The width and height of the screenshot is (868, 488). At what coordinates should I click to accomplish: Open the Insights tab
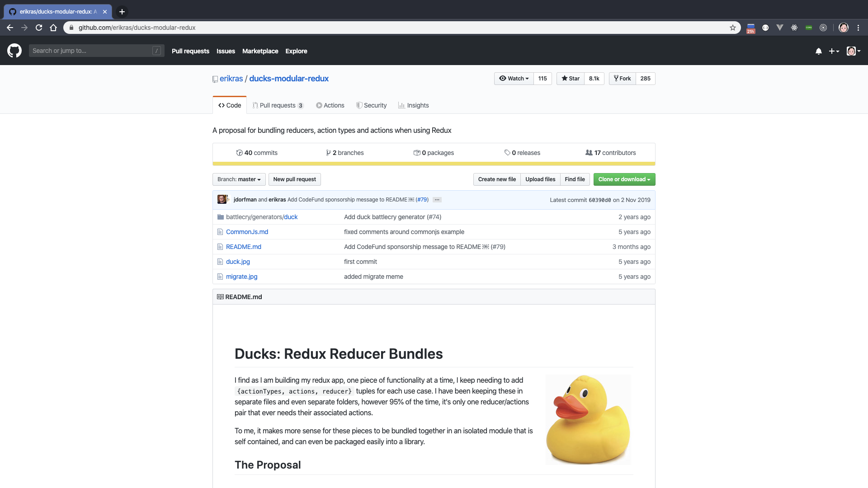(413, 105)
